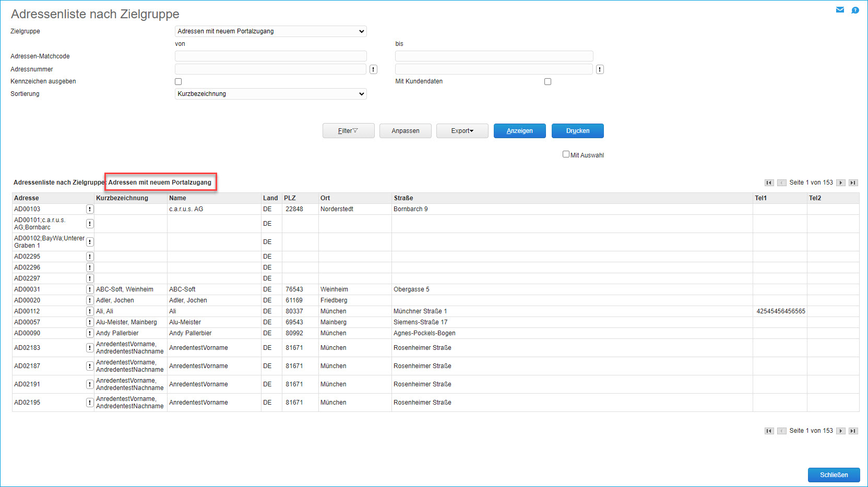Open info icon for address AD00103
The height and width of the screenshot is (487, 868).
[x=90, y=209]
